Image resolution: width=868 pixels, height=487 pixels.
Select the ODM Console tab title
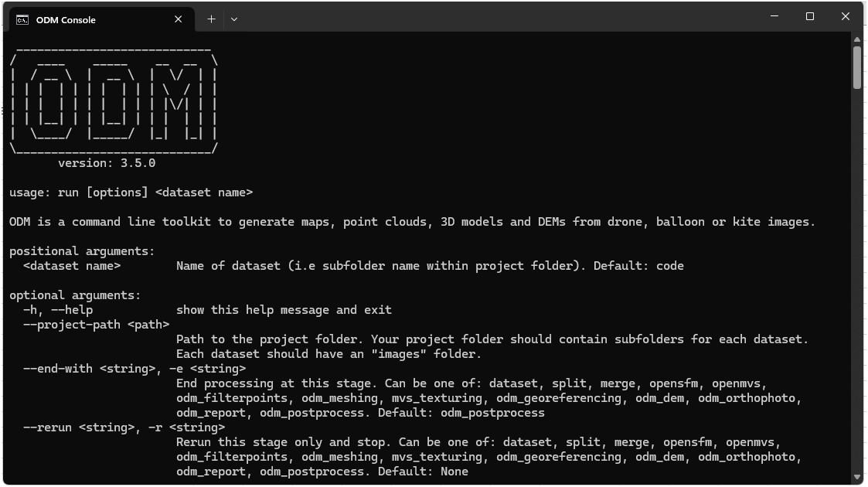point(66,19)
